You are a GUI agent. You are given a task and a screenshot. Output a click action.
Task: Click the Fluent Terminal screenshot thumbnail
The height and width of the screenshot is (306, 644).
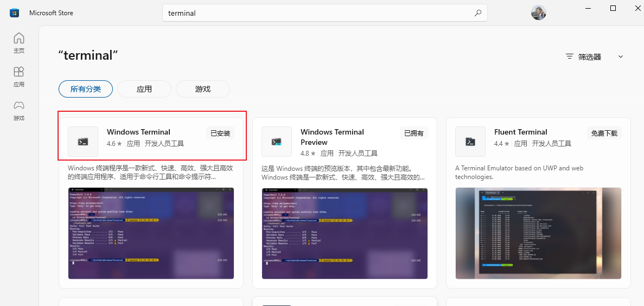[x=538, y=233]
